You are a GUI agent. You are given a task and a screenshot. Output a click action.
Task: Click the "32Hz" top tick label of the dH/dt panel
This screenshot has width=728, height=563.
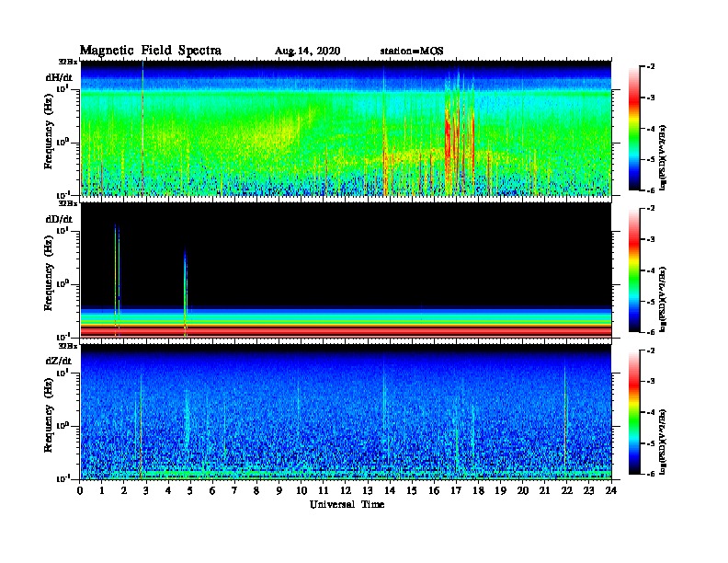68,62
